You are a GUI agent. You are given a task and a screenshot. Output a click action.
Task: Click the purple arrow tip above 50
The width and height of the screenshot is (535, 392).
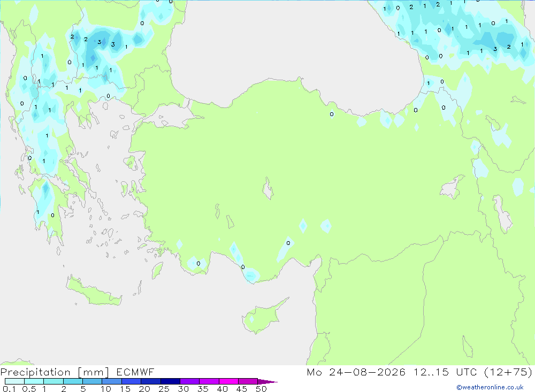(268, 382)
